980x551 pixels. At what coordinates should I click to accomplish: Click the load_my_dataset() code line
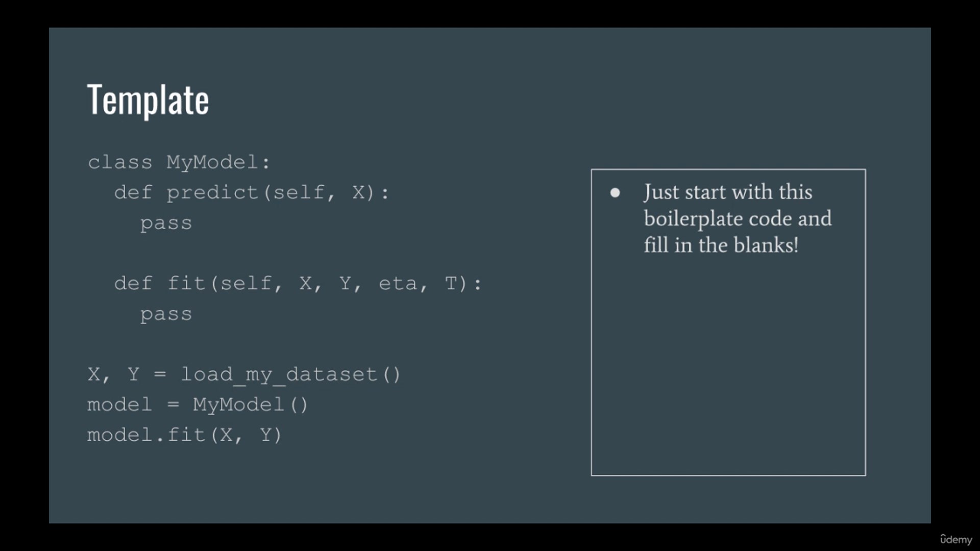click(x=244, y=375)
